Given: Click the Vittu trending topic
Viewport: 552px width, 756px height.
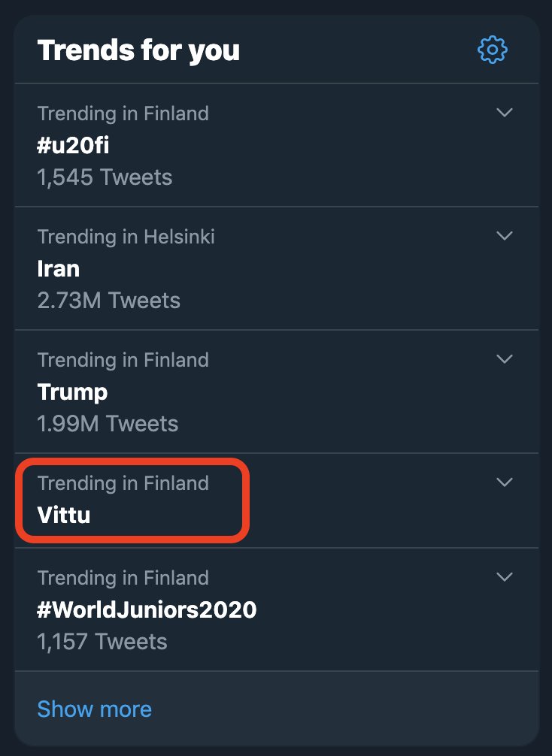Looking at the screenshot, I should point(64,515).
